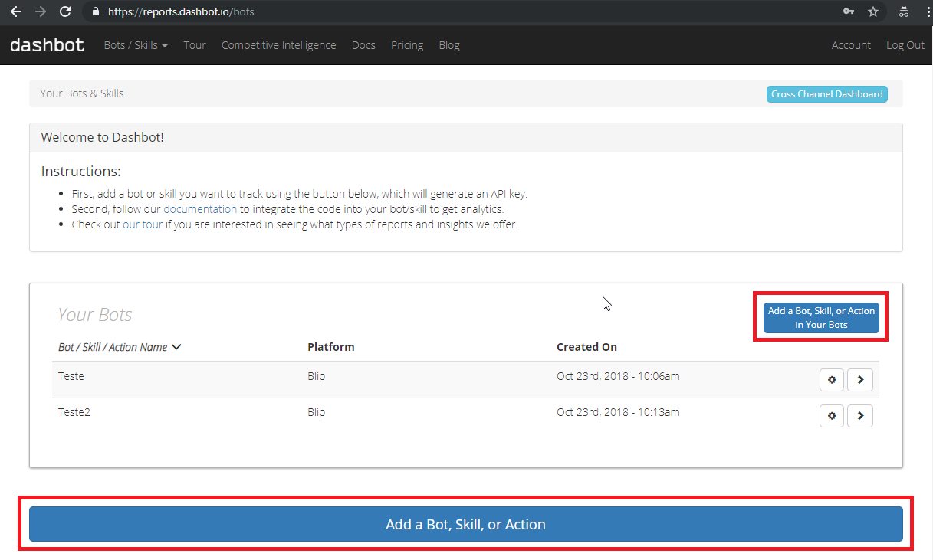Click the dashbot logo
The width and height of the screenshot is (933, 560).
(48, 45)
